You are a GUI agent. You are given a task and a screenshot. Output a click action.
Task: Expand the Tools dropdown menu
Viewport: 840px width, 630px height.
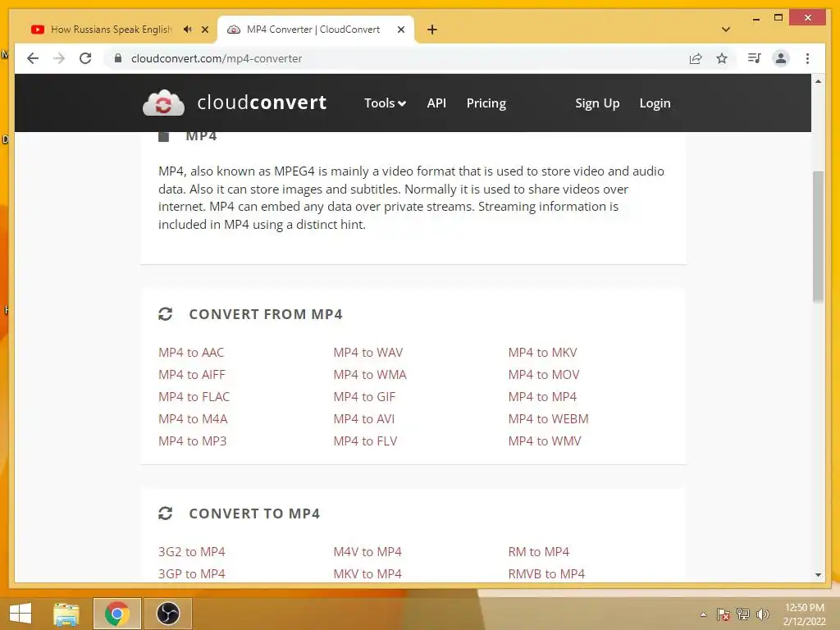pos(385,103)
